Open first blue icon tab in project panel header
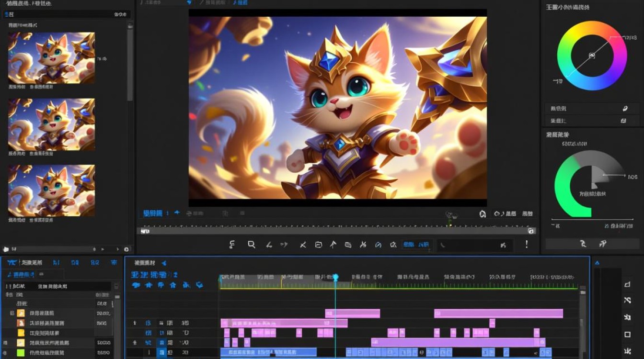Image resolution: width=644 pixels, height=359 pixels. (12, 262)
